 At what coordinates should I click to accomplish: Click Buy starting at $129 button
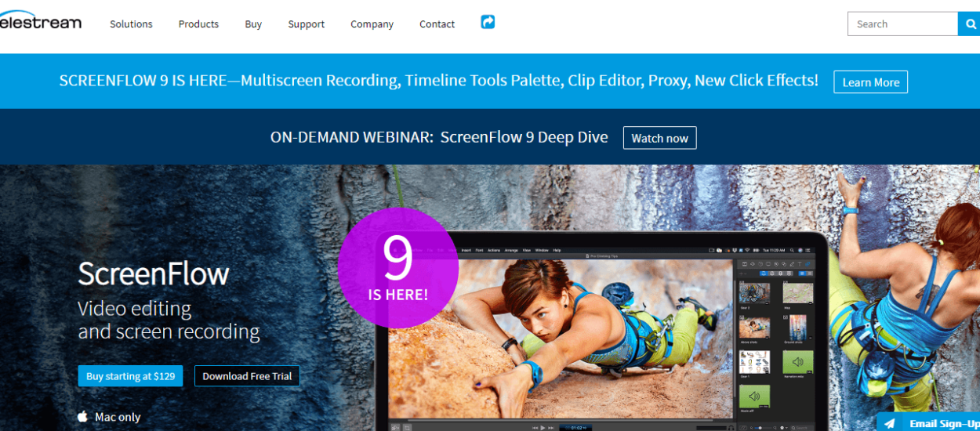point(130,376)
